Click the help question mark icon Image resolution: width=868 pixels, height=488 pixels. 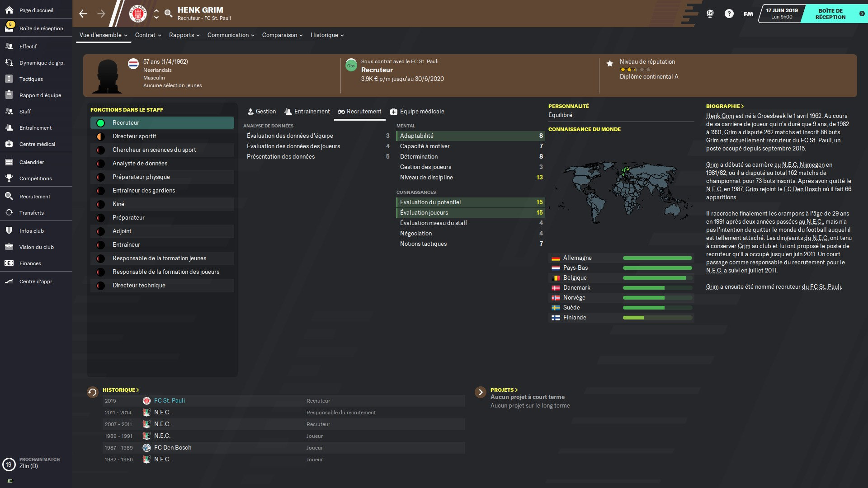coord(729,14)
